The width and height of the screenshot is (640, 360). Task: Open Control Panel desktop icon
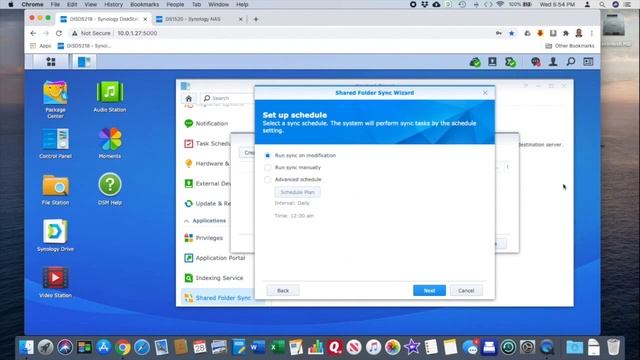pyautogui.click(x=56, y=143)
